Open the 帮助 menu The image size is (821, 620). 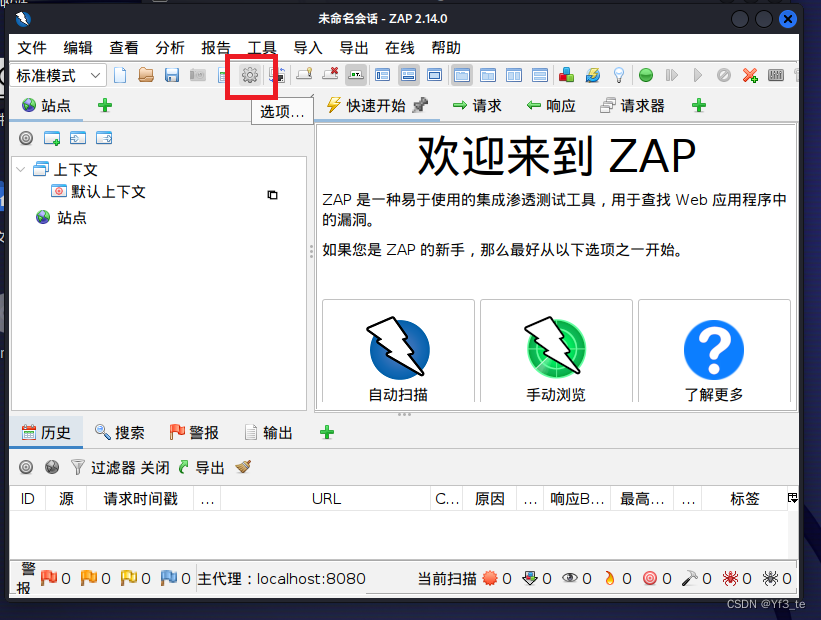coord(446,48)
